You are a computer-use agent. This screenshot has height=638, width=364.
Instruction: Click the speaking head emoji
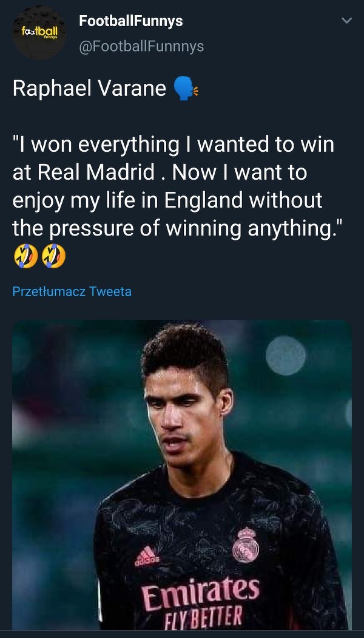[186, 89]
